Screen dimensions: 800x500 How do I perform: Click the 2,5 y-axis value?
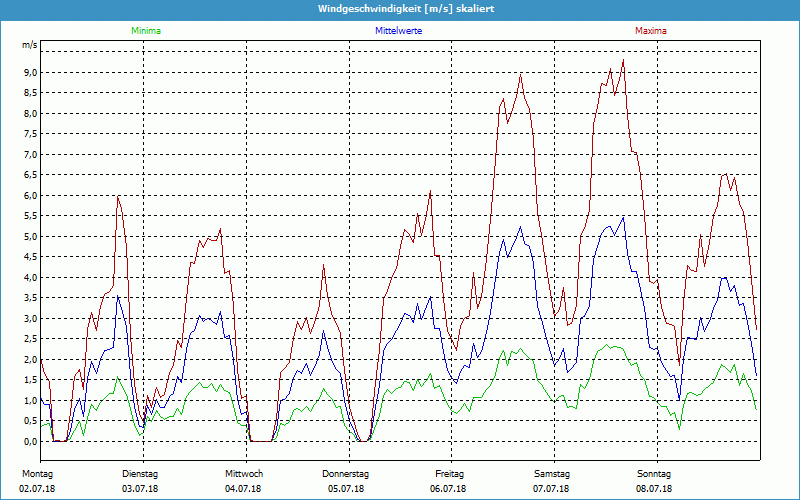(31, 339)
